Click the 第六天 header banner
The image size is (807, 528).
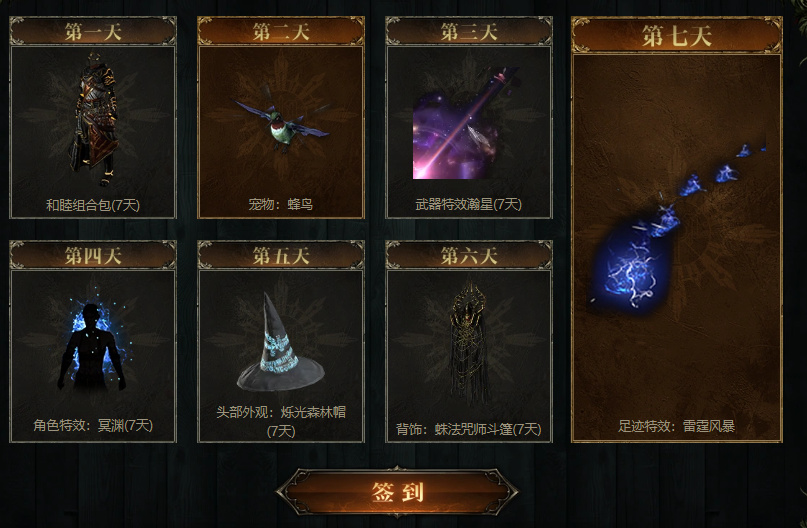click(469, 256)
